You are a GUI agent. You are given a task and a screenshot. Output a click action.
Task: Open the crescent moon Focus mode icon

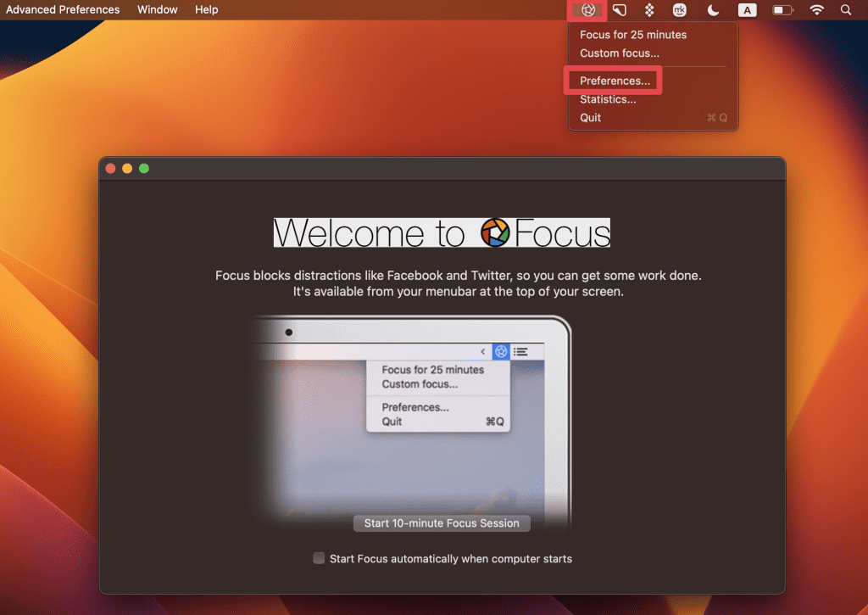pos(713,10)
